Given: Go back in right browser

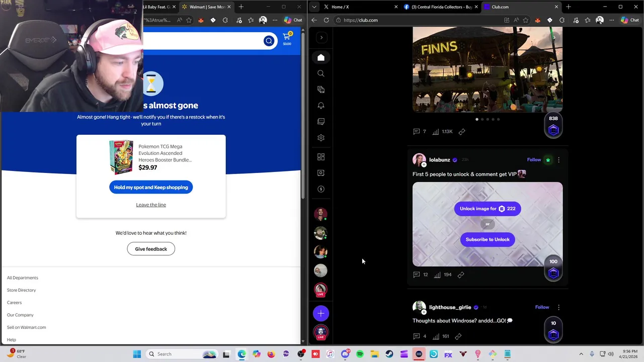Looking at the screenshot, I should tap(314, 20).
